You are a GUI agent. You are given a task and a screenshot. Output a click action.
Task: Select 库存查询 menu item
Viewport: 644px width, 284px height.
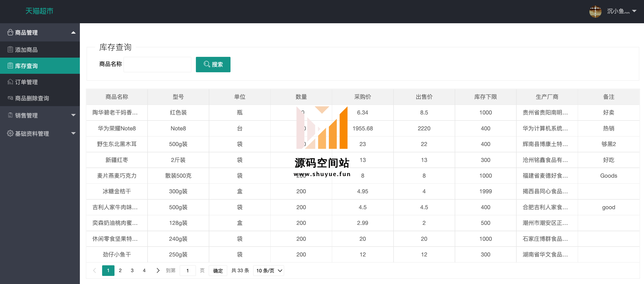pyautogui.click(x=40, y=66)
